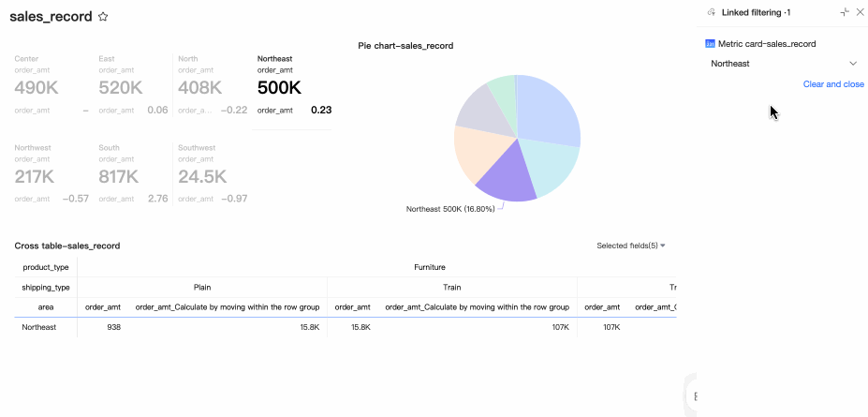Click the Plain shipping type header
Image resolution: width=868 pixels, height=417 pixels.
(x=202, y=288)
